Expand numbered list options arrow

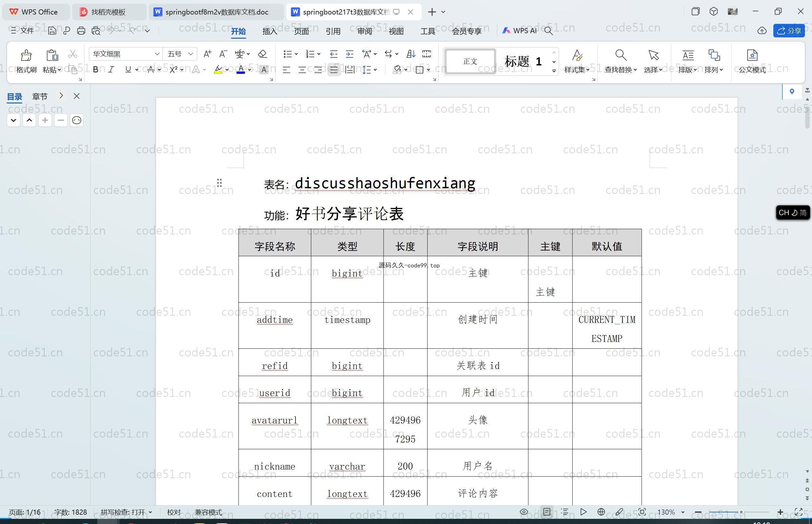(319, 54)
